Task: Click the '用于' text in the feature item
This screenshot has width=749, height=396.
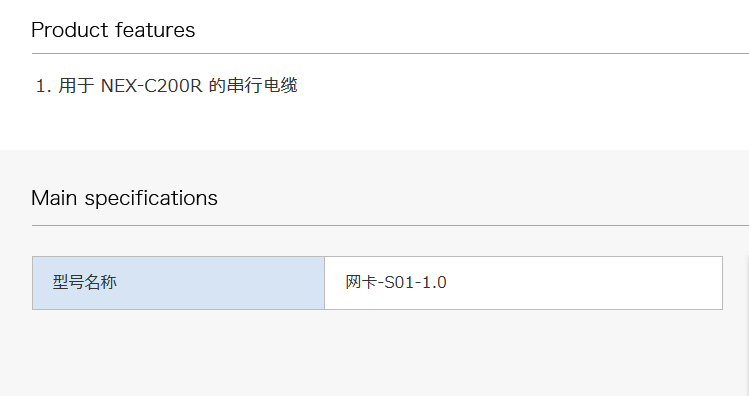Action: click(76, 86)
